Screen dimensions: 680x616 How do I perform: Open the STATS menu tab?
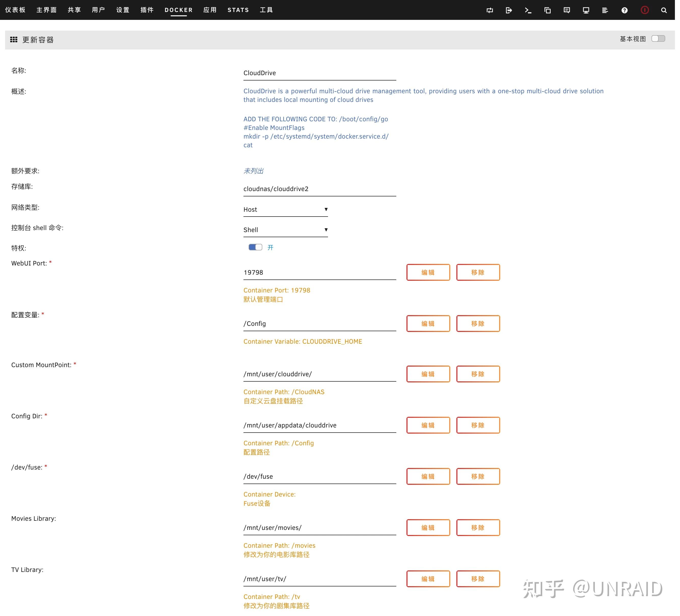238,10
